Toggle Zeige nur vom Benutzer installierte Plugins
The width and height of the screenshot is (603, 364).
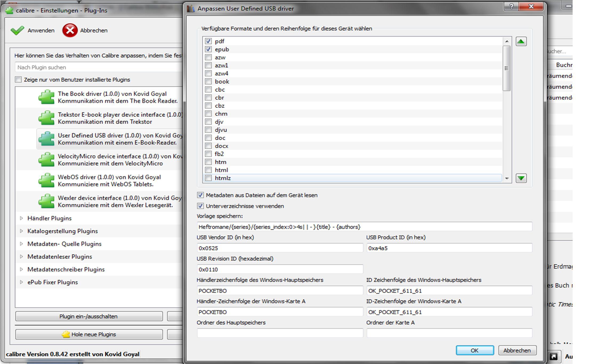18,80
